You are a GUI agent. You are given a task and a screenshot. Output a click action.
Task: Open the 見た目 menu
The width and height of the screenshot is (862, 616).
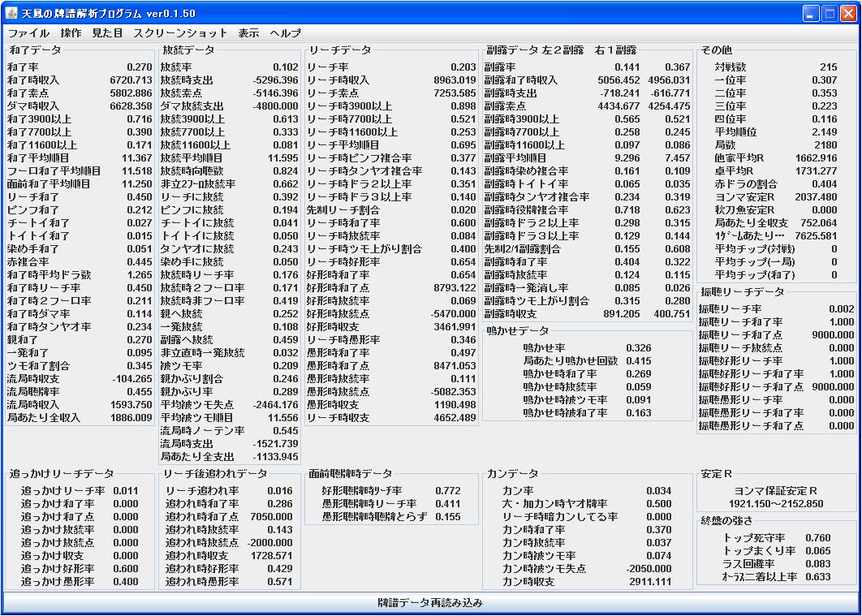pos(107,33)
